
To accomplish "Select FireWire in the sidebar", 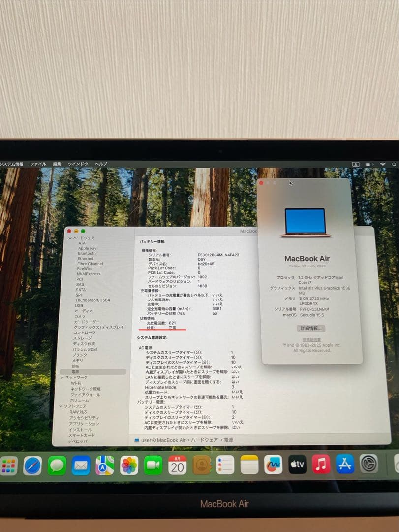I will pyautogui.click(x=85, y=268).
